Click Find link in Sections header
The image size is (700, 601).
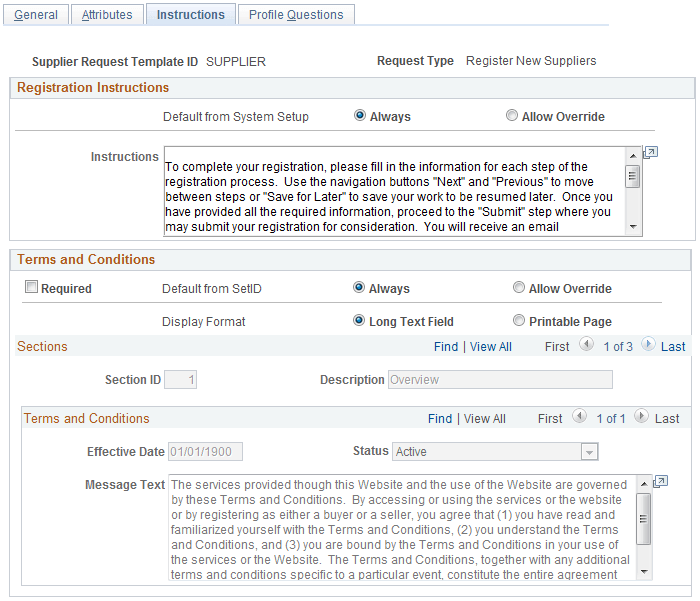tap(446, 346)
